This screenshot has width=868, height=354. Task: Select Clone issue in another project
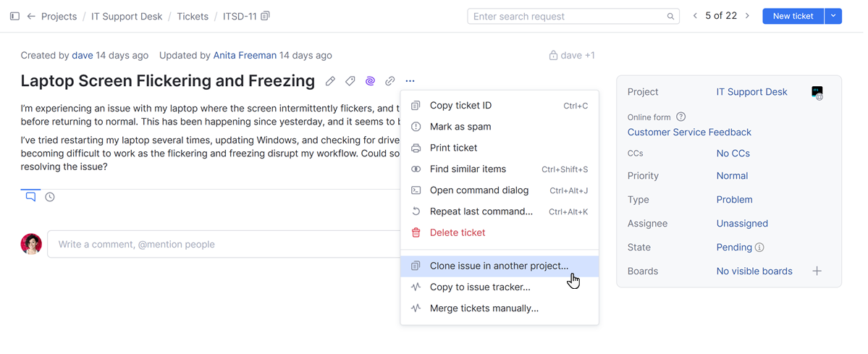499,266
